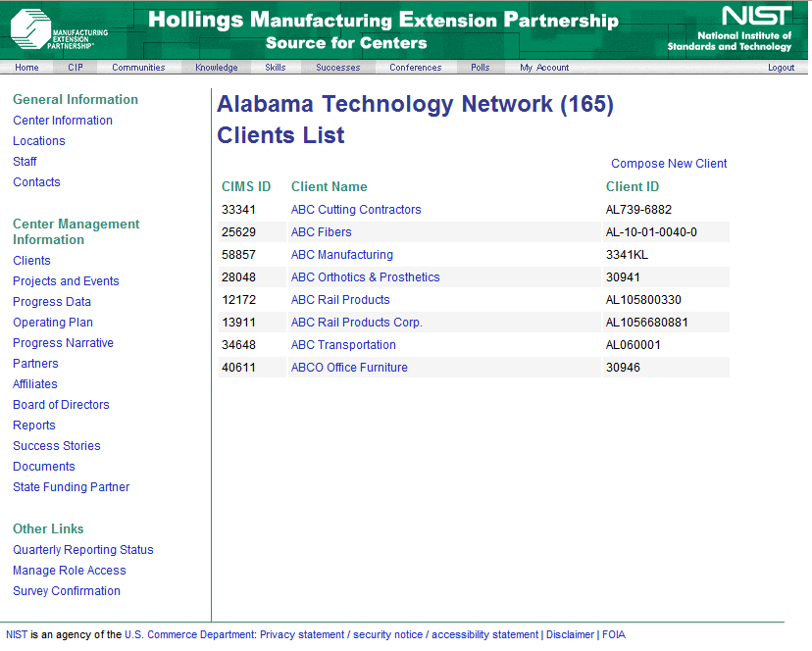This screenshot has height=651, width=812.
Task: Go to Projects and Events
Action: pos(66,281)
